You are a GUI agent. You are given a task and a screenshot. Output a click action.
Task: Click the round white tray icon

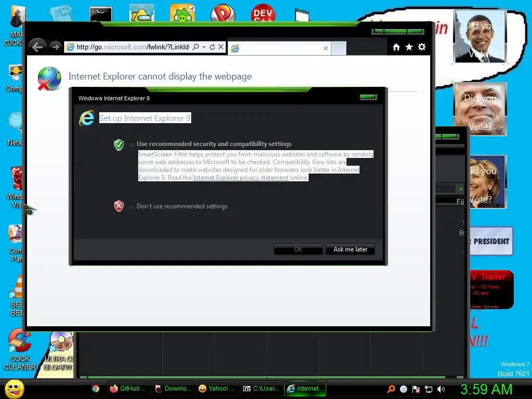tap(403, 389)
